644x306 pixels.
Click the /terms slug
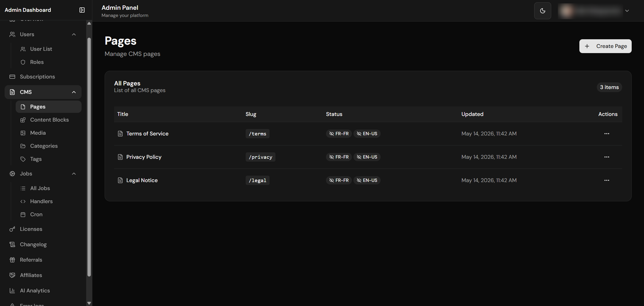point(257,134)
